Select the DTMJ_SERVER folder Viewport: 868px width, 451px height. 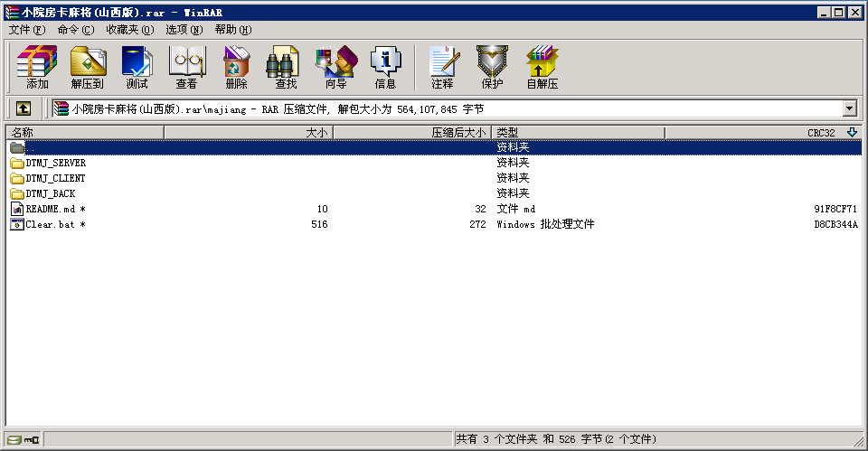[x=55, y=163]
